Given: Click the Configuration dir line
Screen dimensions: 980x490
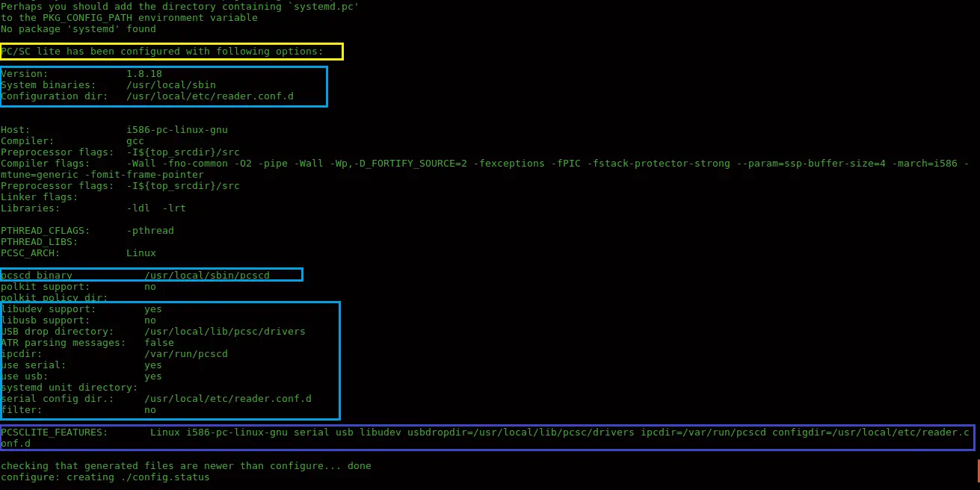Looking at the screenshot, I should pos(147,96).
